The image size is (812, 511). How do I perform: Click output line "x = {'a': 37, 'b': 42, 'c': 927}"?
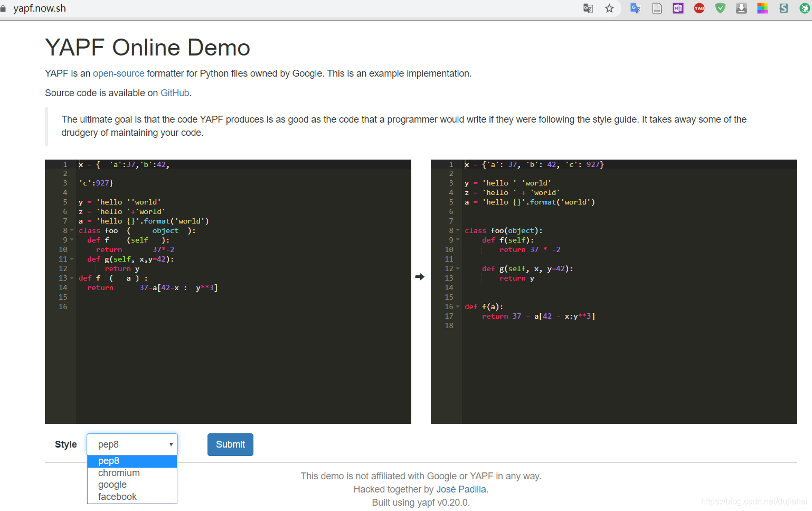tap(534, 164)
